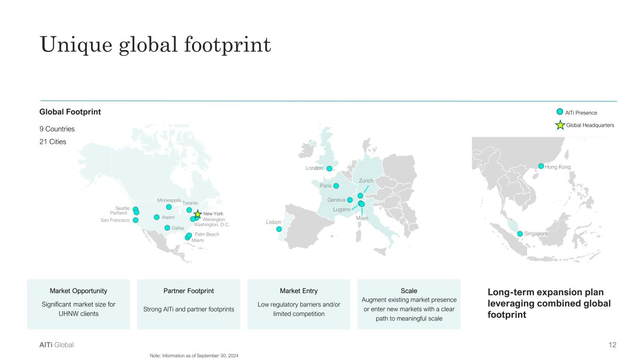Click the "Global Headquarters" legend text
Image resolution: width=644 pixels, height=362 pixels.
point(590,125)
